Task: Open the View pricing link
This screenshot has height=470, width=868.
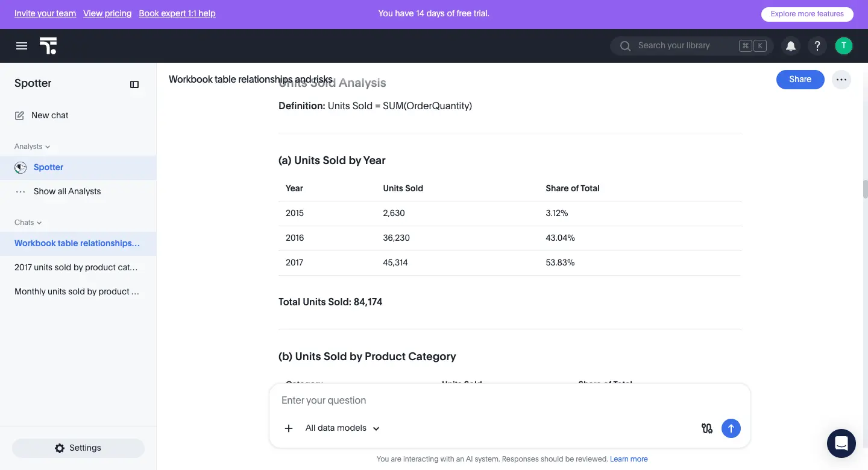Action: [107, 13]
